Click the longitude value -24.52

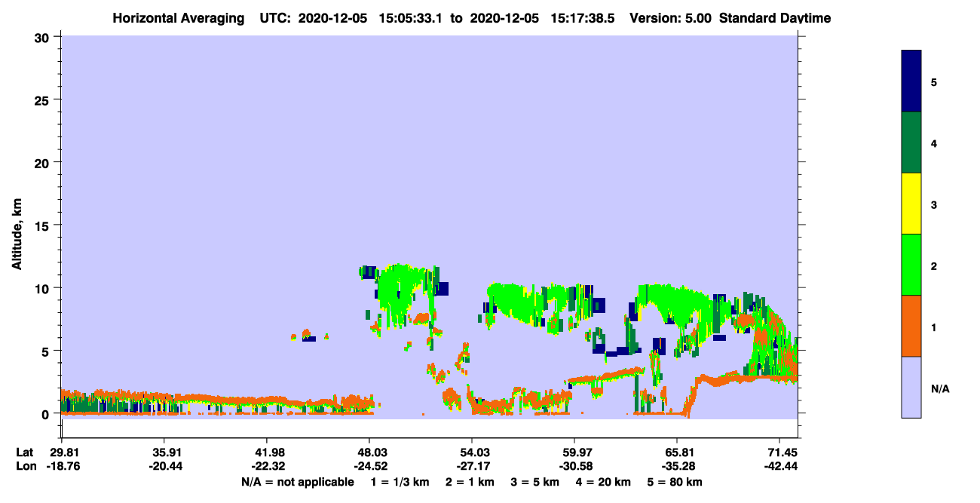tap(369, 466)
